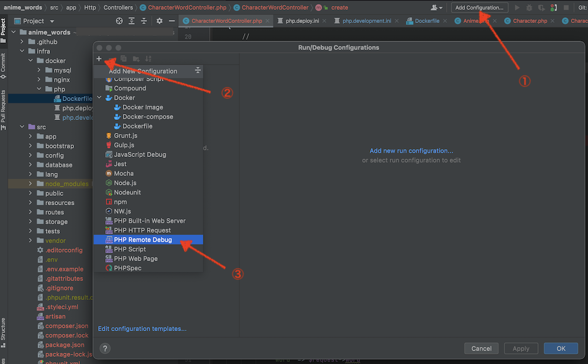Click the Cancel button
This screenshot has width=588, height=364.
(x=481, y=349)
